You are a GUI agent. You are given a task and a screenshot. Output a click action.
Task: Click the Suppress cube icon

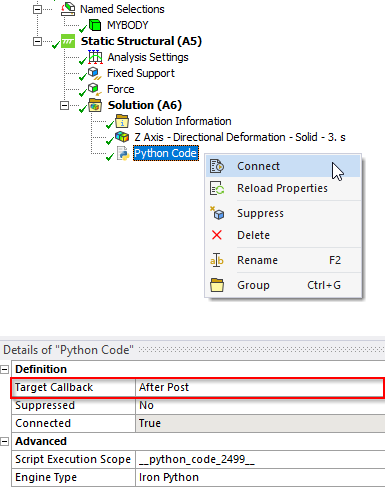217,213
